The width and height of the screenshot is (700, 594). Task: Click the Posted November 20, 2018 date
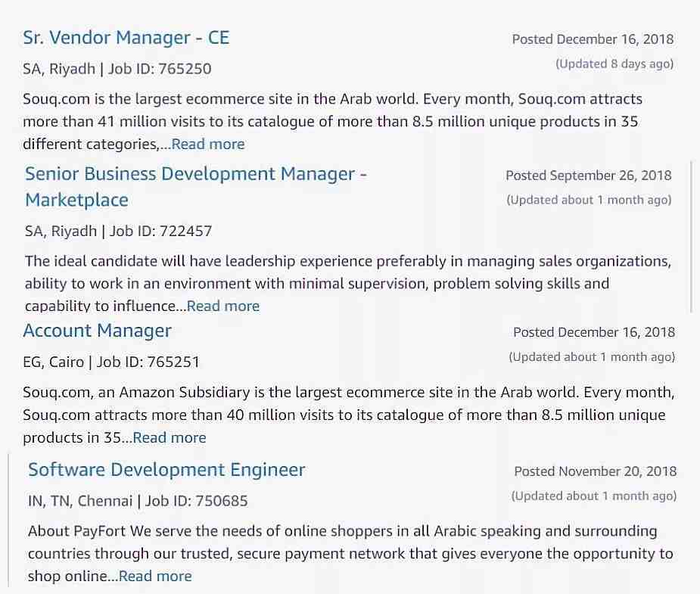coord(595,471)
